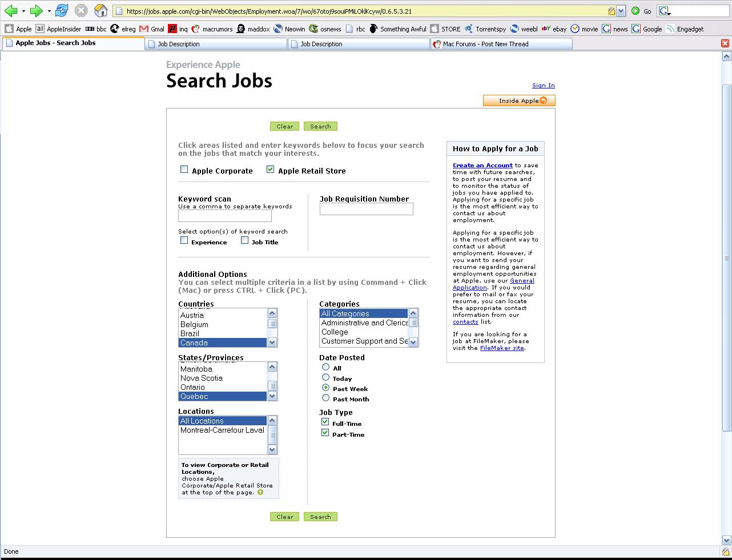Image resolution: width=732 pixels, height=560 pixels.
Task: Close the current tab with red X
Action: click(725, 43)
